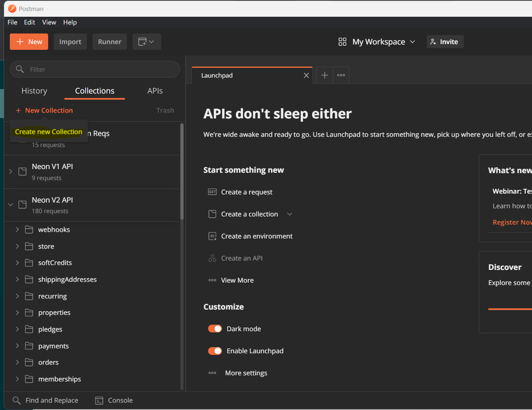The width and height of the screenshot is (532, 410).
Task: Click the plus icon beside New Collection
Action: tap(18, 110)
